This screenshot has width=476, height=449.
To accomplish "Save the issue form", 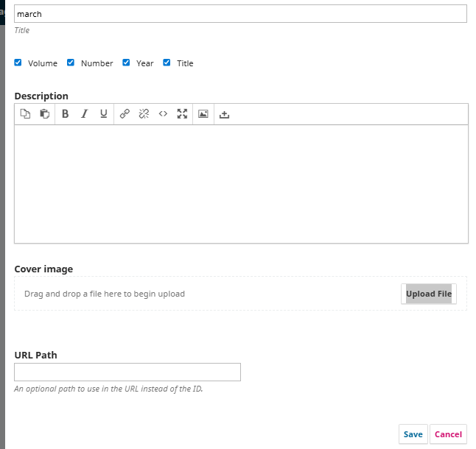I will pos(413,434).
